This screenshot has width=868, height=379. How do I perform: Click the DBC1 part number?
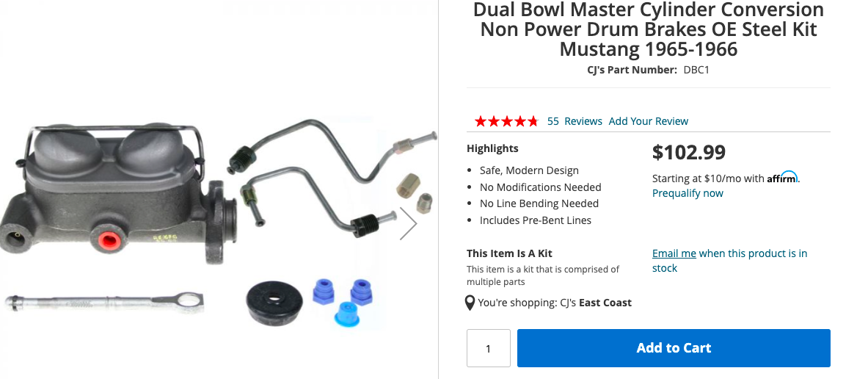696,70
